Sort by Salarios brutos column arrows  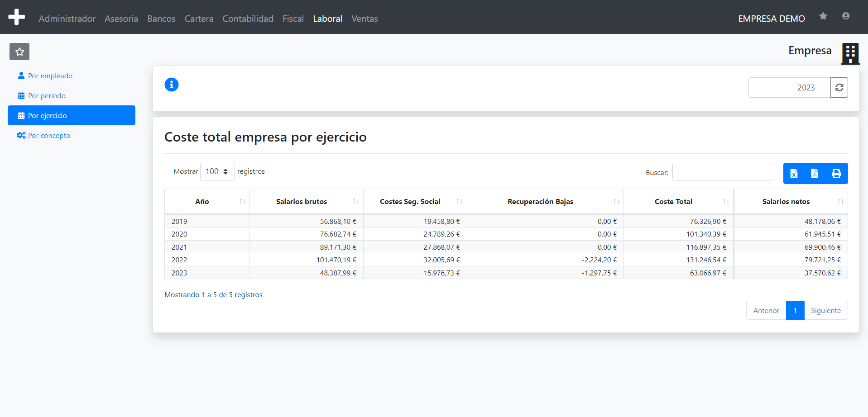[356, 202]
